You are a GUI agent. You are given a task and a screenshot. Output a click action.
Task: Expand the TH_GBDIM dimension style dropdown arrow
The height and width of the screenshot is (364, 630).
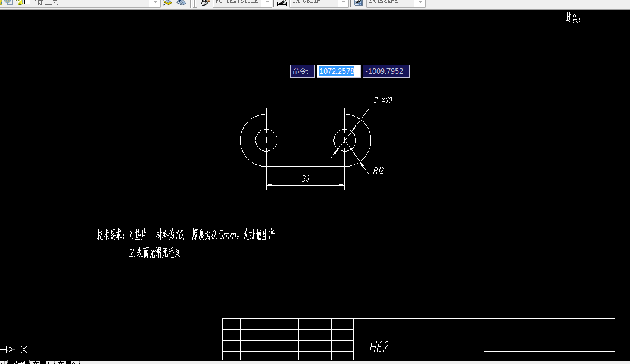click(344, 2)
